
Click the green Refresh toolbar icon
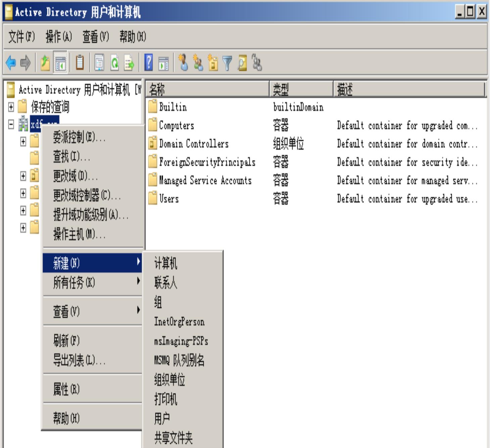(114, 63)
